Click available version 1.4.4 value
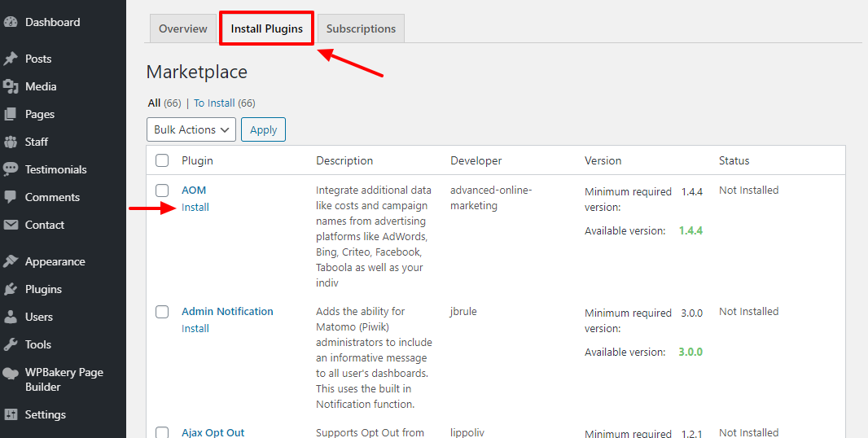Screen dimensions: 868x438 click(690, 230)
